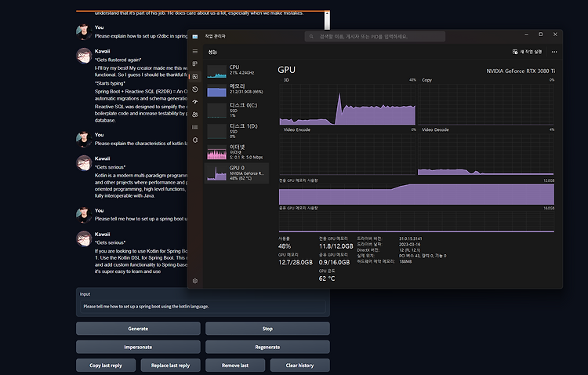Open Details page icon in Task Manager
Image resolution: width=588 pixels, height=375 pixels.
tap(195, 127)
